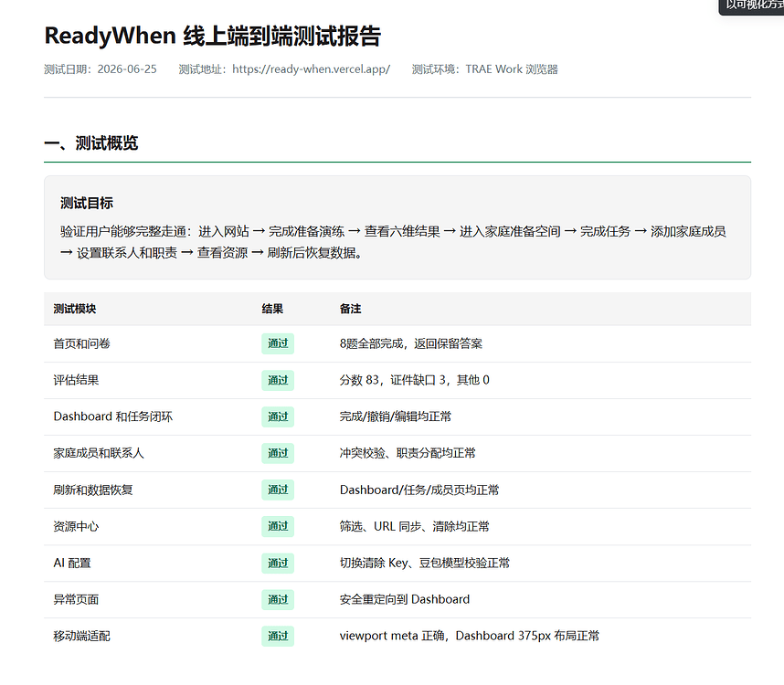Click the test date "2026-06-25"

pyautogui.click(x=127, y=68)
